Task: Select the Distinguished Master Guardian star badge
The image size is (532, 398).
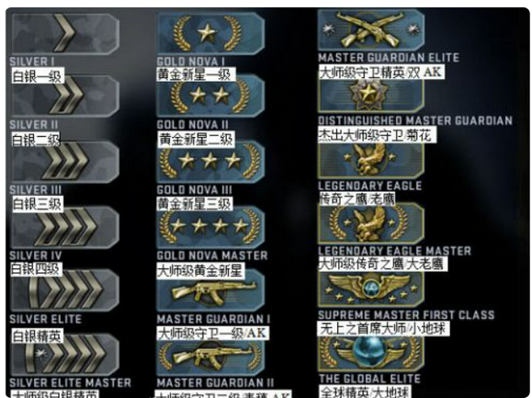Action: tap(371, 96)
